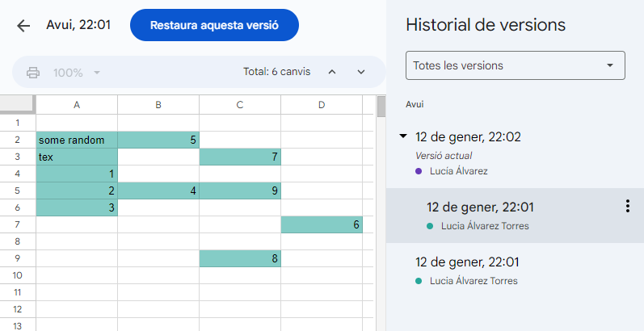This screenshot has height=331, width=644.
Task: Click 'Restaura aquesta versió' button
Action: [x=214, y=25]
